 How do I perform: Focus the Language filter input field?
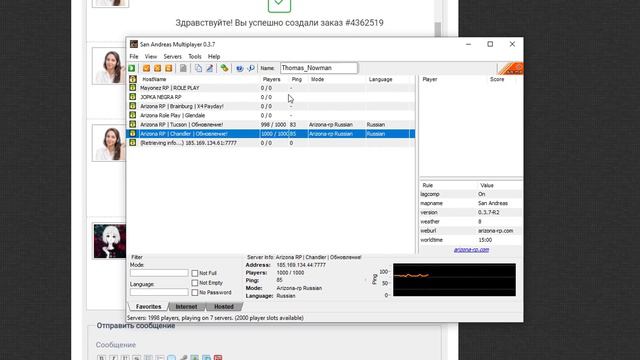coord(159,292)
